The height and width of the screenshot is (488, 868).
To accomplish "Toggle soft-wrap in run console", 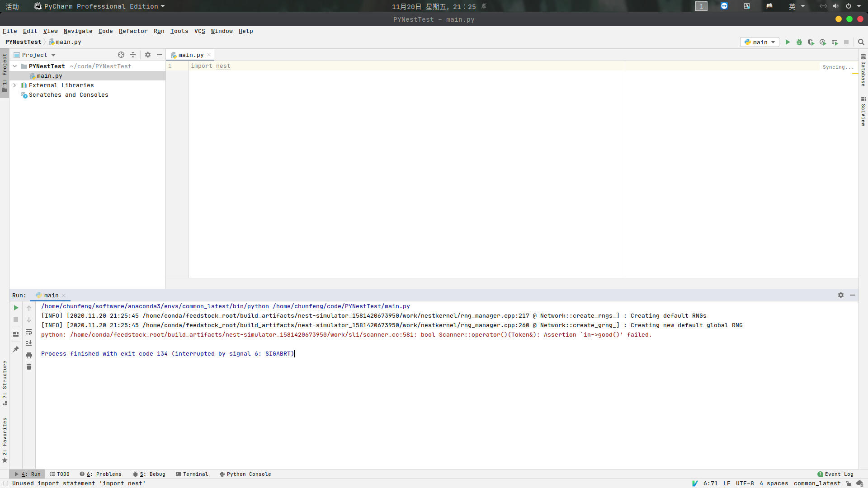I will coord(29,332).
